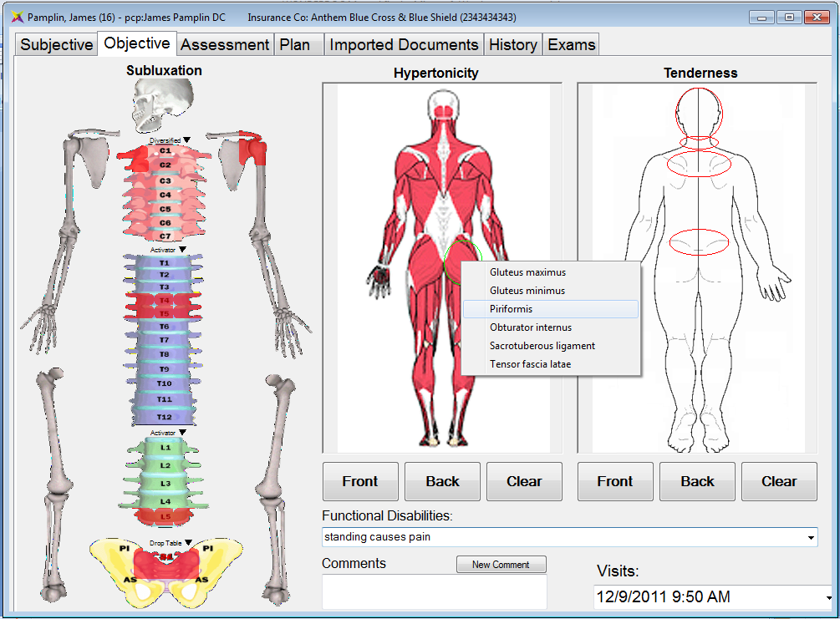Mark the T11 vertebra
The height and width of the screenshot is (619, 840).
[164, 399]
